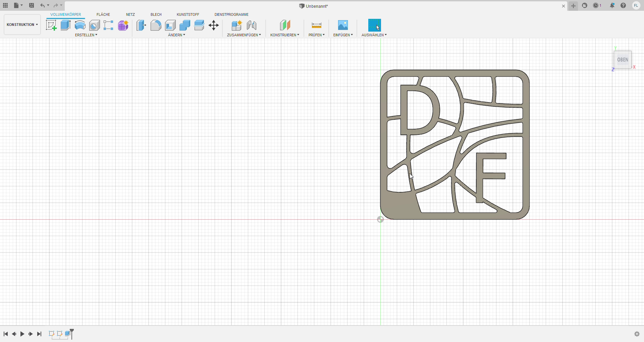Click the Shell tool icon
644x342 pixels.
(170, 25)
